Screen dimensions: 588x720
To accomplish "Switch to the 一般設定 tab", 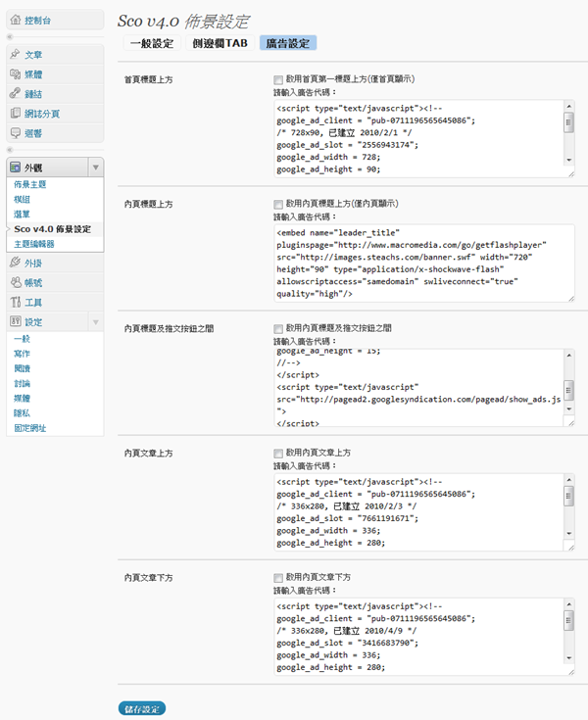I will point(152,43).
